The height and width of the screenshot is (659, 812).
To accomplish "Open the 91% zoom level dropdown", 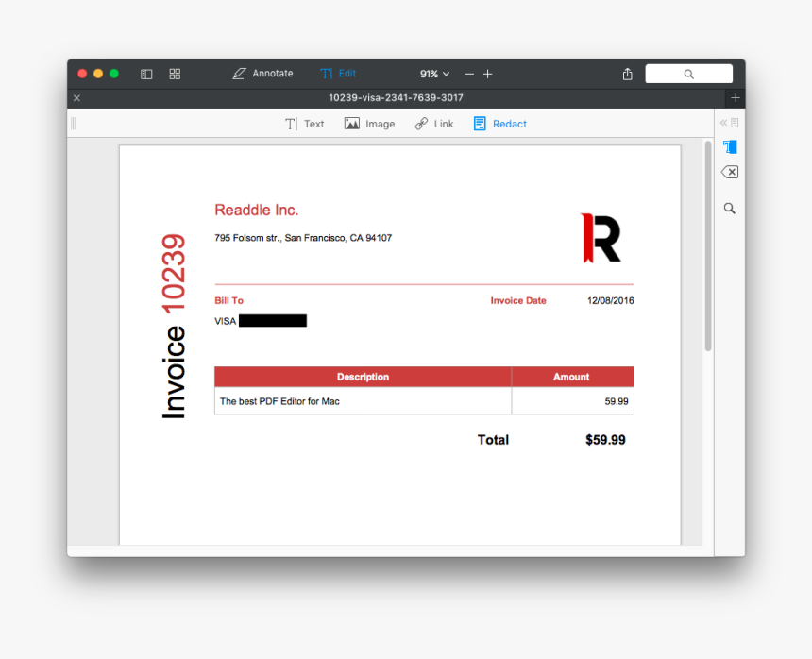I will [x=434, y=74].
